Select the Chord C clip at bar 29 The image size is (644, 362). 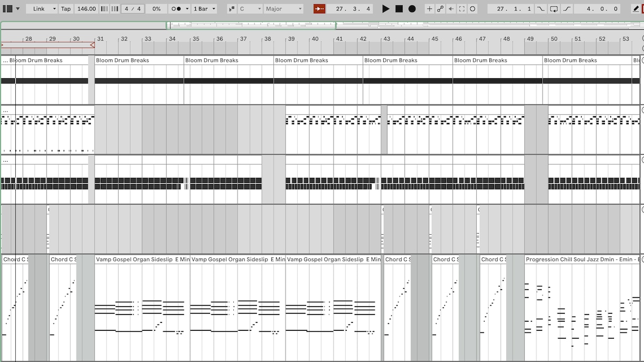coord(63,259)
